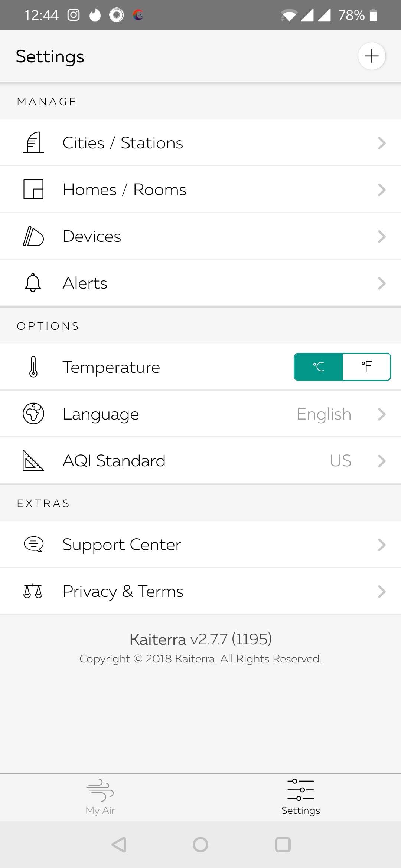Expand Cities / Stations chevron arrow
The image size is (401, 868).
[382, 143]
